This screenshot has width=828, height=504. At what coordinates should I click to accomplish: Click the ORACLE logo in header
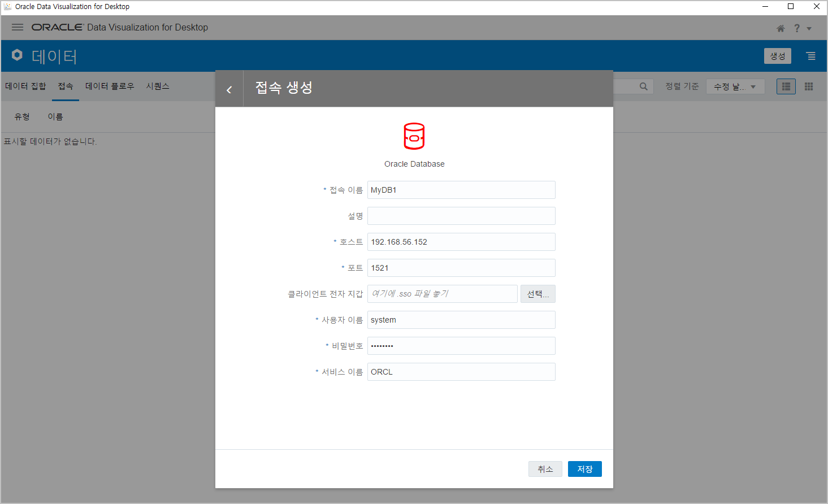(58, 27)
